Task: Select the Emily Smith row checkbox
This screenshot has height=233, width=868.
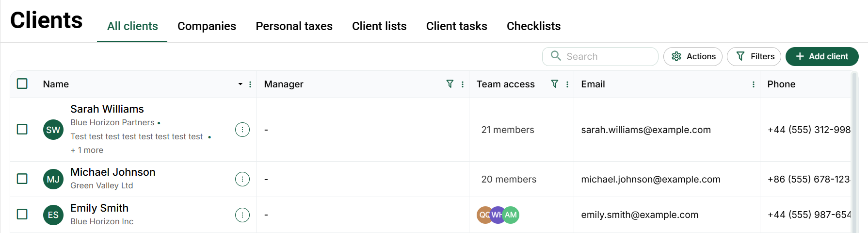Action: pos(22,214)
